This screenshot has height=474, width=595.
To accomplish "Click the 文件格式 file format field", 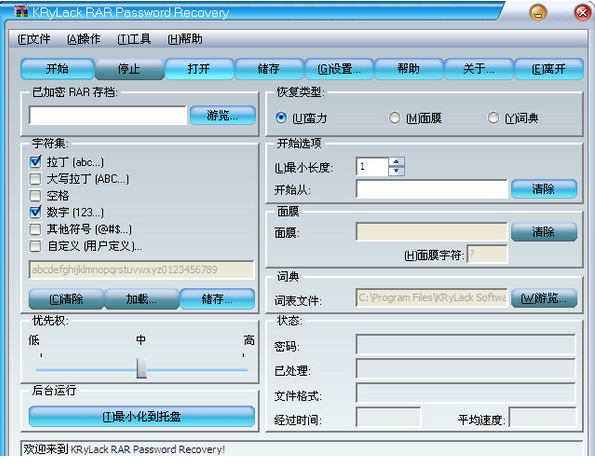I will pos(466,393).
